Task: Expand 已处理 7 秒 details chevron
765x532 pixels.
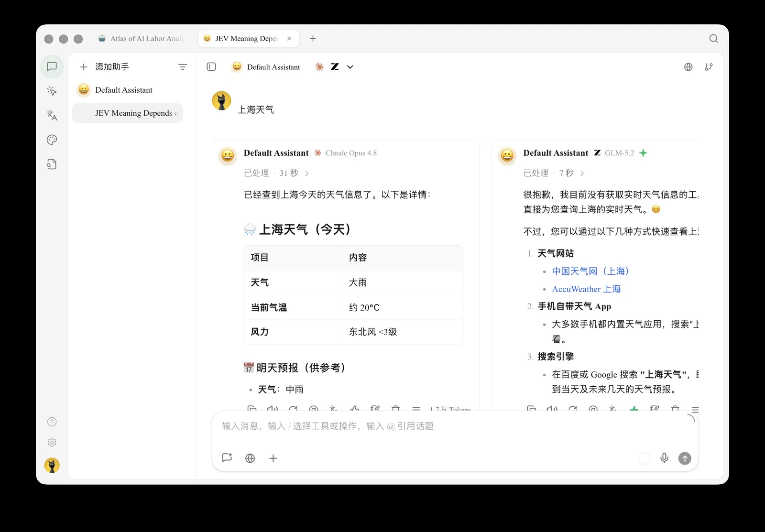Action: coord(582,174)
